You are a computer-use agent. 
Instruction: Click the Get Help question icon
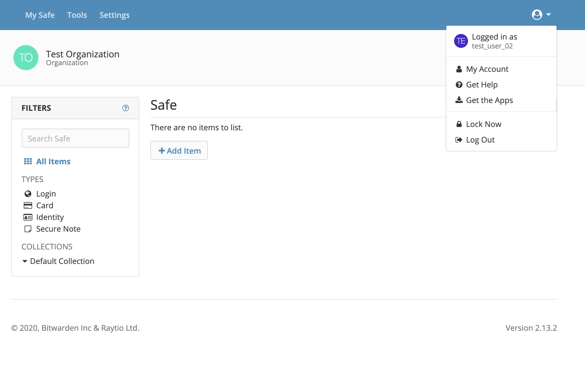(x=459, y=85)
